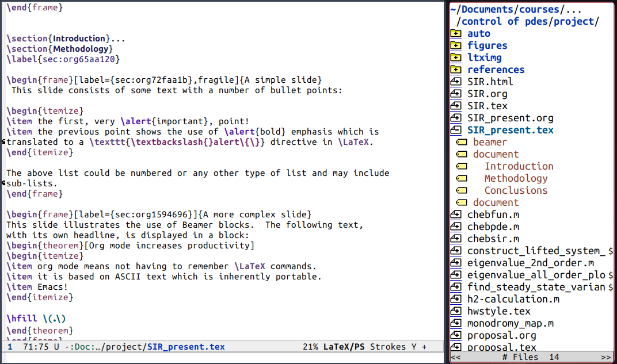Screen dimensions: 617x364
Task: Click the 21% position indicator
Action: click(x=310, y=347)
